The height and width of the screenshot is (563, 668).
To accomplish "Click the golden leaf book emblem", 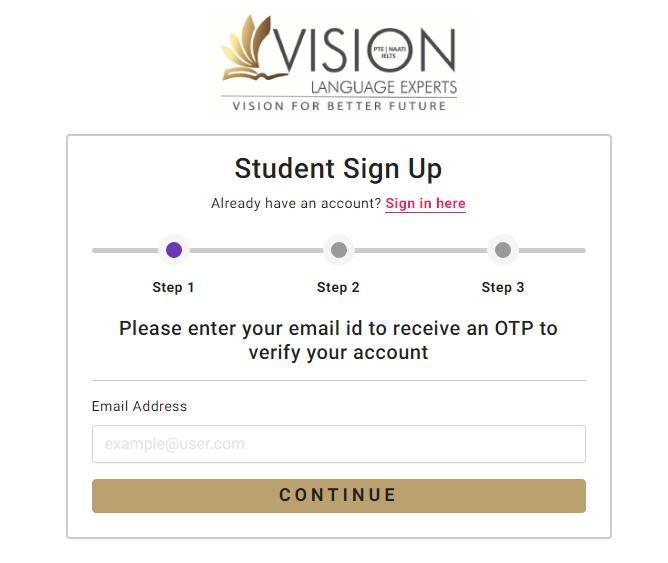I will click(x=247, y=55).
